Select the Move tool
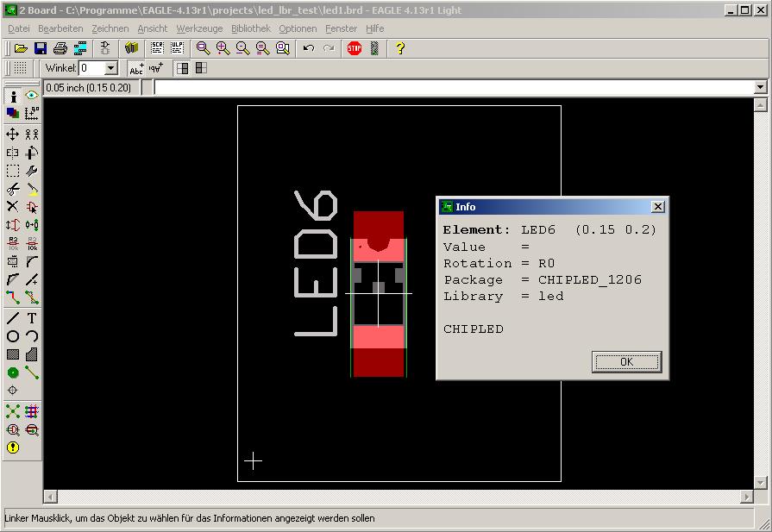 (13, 135)
